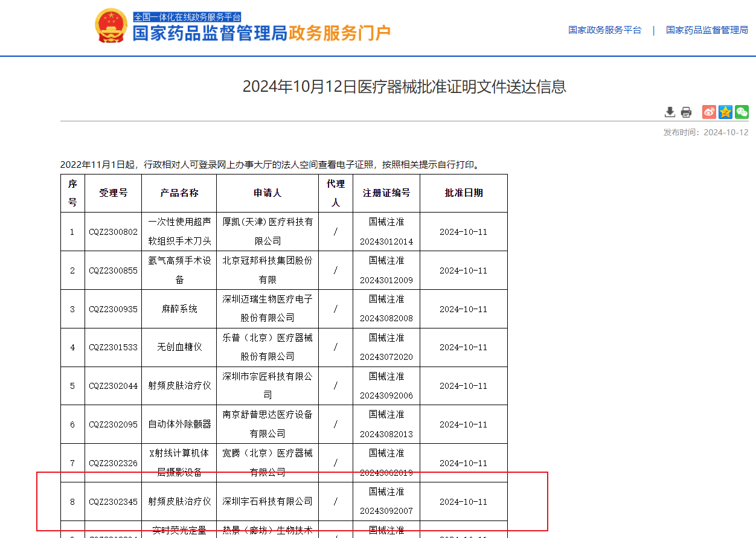The image size is (756, 538).
Task: Open the 国家政务服务平台 link
Action: 604,30
